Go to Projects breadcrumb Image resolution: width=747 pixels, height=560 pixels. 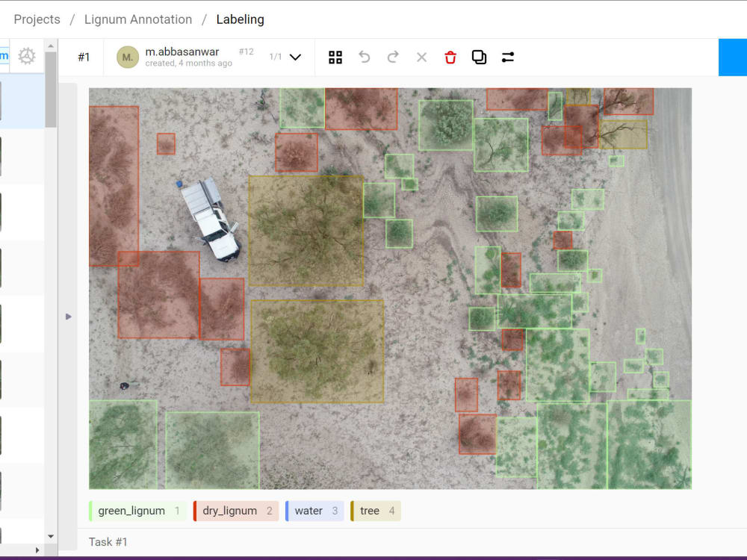click(x=37, y=19)
